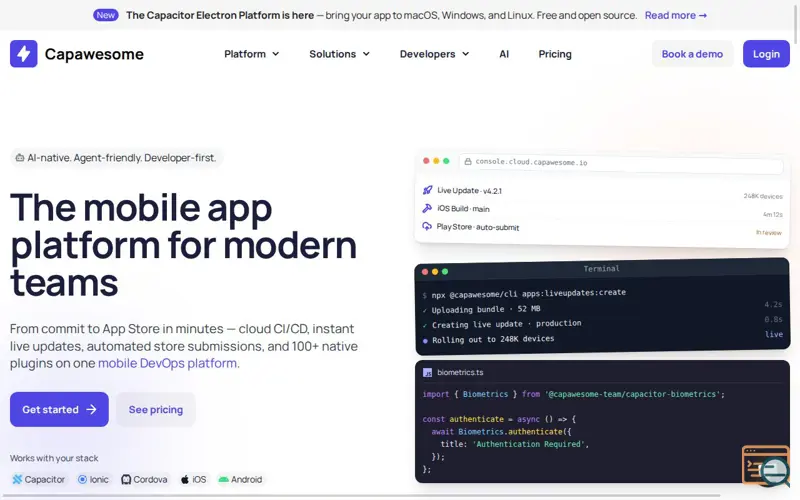Image resolution: width=800 pixels, height=500 pixels.
Task: Click the Login button
Action: pos(766,54)
